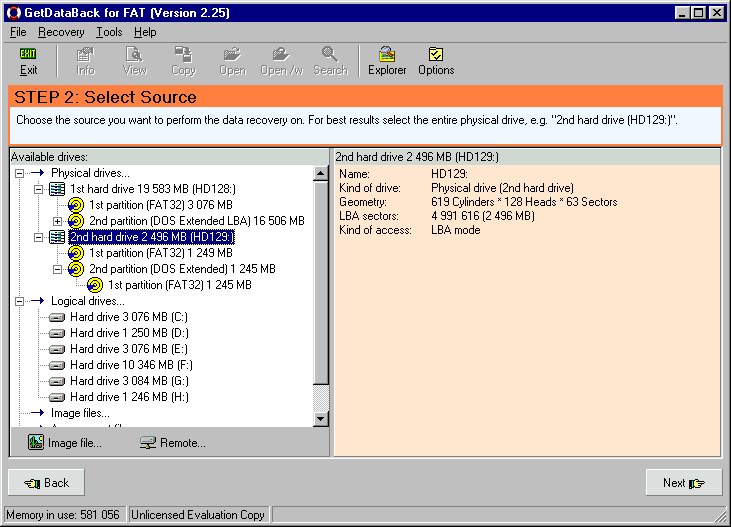This screenshot has height=527, width=731.
Task: Collapse the Logical drives tree node
Action: [21, 301]
